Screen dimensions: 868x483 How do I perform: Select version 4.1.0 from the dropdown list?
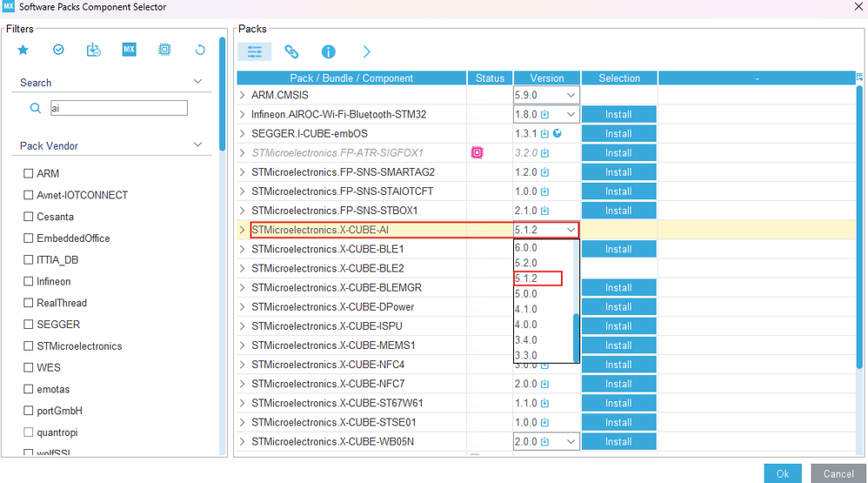tap(544, 309)
